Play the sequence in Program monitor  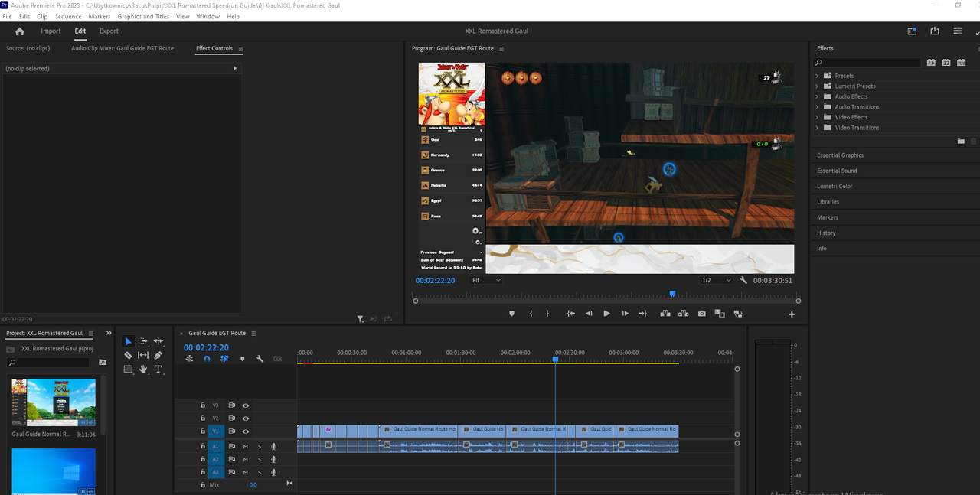pyautogui.click(x=606, y=314)
